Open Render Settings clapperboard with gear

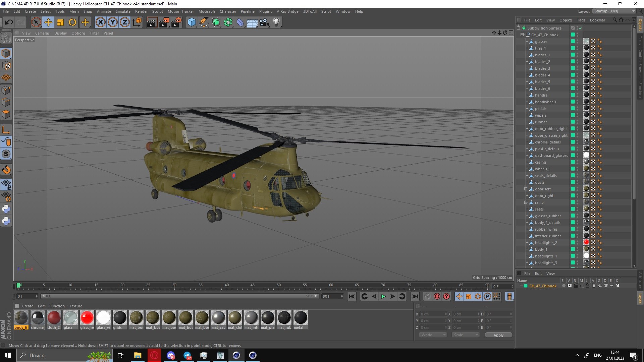[176, 22]
